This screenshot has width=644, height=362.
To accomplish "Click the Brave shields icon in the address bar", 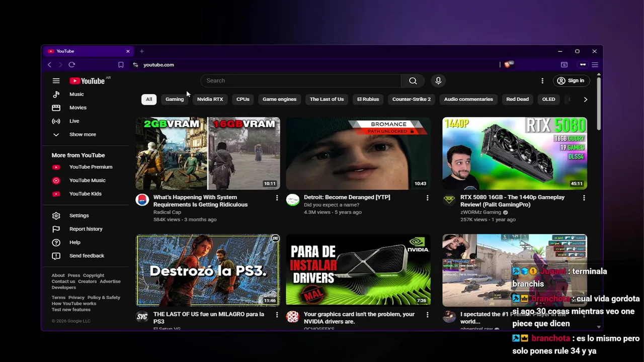I will click(x=508, y=64).
